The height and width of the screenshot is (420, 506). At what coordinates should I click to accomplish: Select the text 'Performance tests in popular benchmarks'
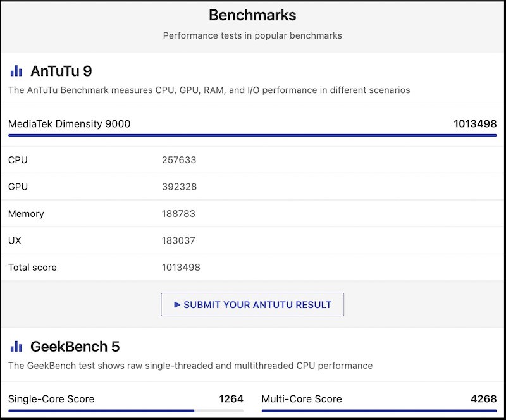[x=252, y=35]
